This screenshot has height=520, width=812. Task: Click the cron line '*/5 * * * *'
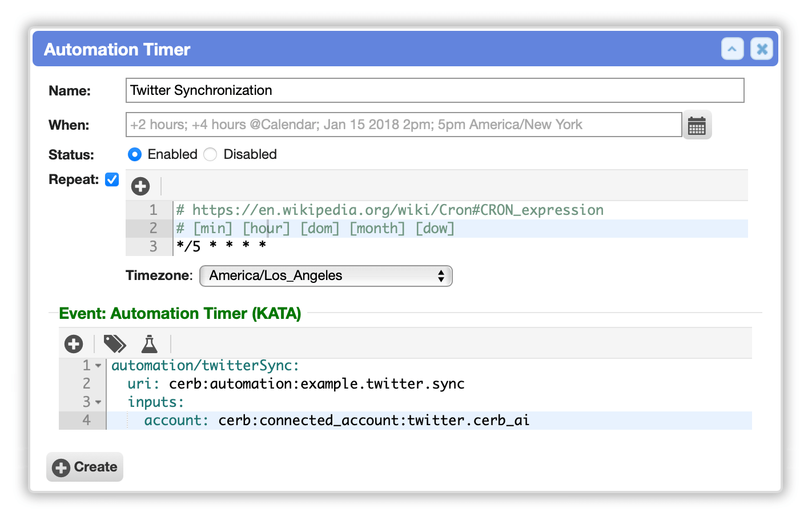pos(222,246)
